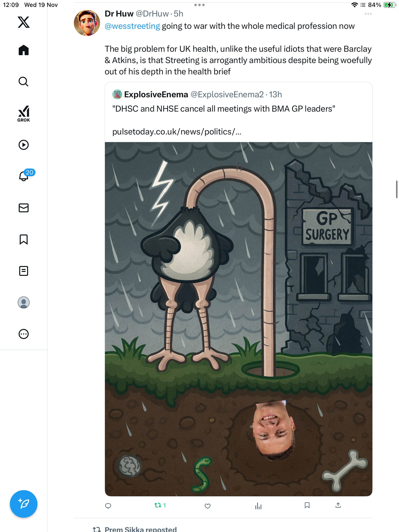The width and height of the screenshot is (399, 532).
Task: Open Lists icon in sidebar
Action: [24, 271]
